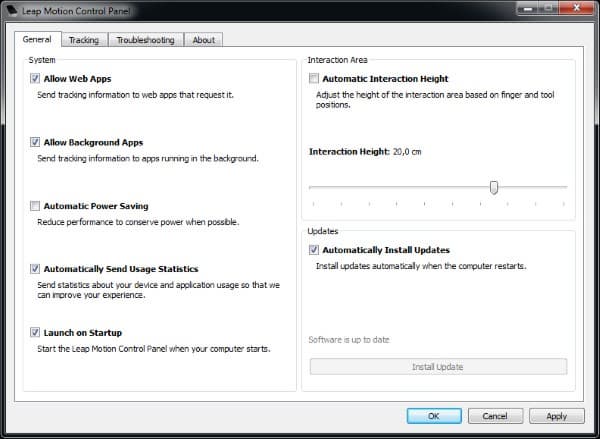The height and width of the screenshot is (439, 600).
Task: Click the 'Send tracking information to web apps' description
Action: tap(135, 95)
